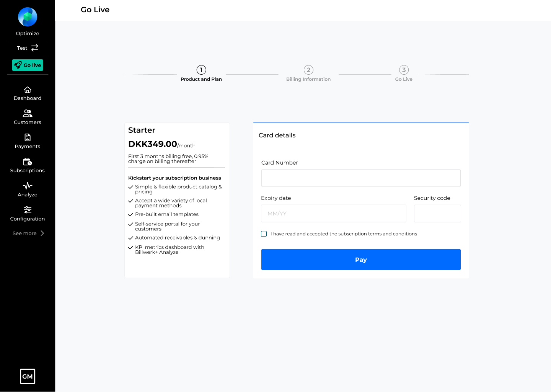The height and width of the screenshot is (392, 551).
Task: Click the Subscriptions label in sidebar
Action: pyautogui.click(x=28, y=171)
